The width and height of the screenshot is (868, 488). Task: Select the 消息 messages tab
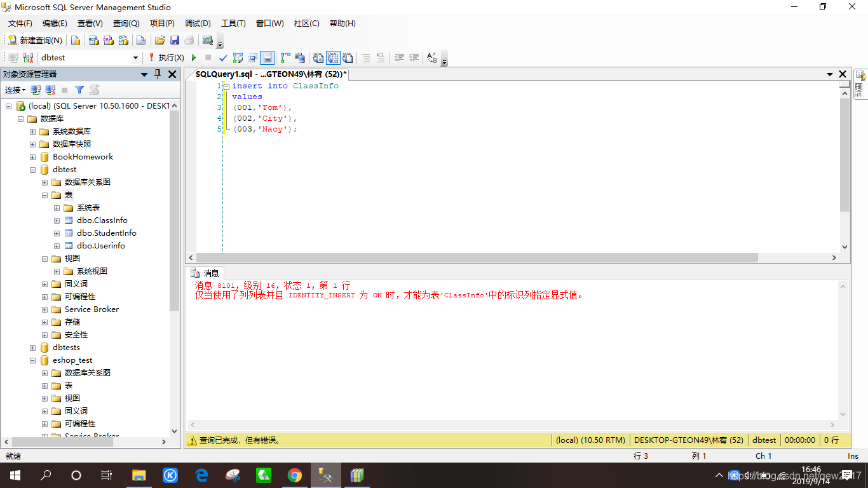(x=205, y=273)
